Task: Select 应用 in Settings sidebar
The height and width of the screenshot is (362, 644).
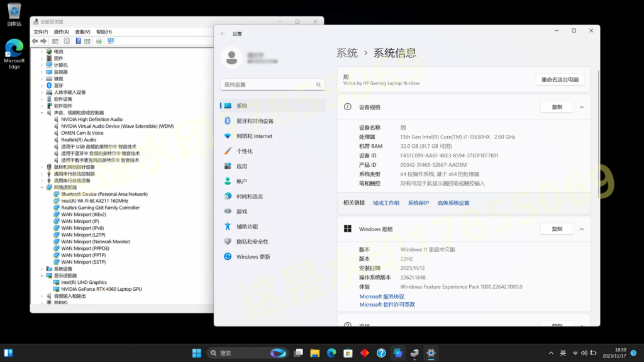Action: [x=273, y=166]
